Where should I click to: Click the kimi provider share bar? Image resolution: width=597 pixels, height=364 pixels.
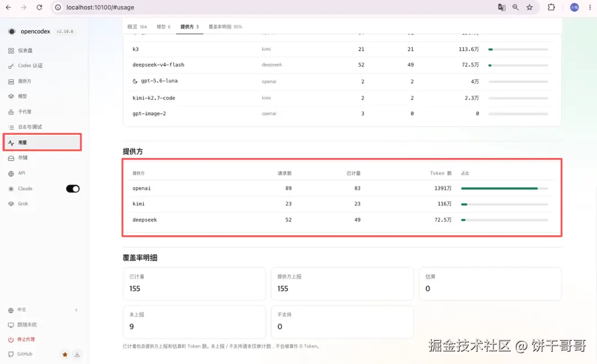click(505, 204)
